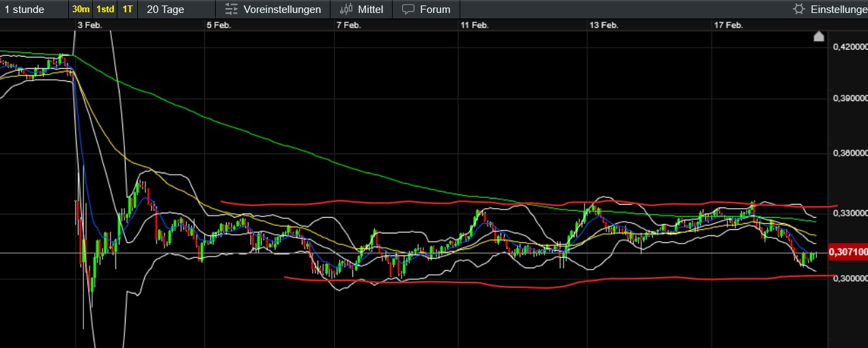Click the 13 Feb. date label
Image resolution: width=868 pixels, height=348 pixels.
pos(604,25)
